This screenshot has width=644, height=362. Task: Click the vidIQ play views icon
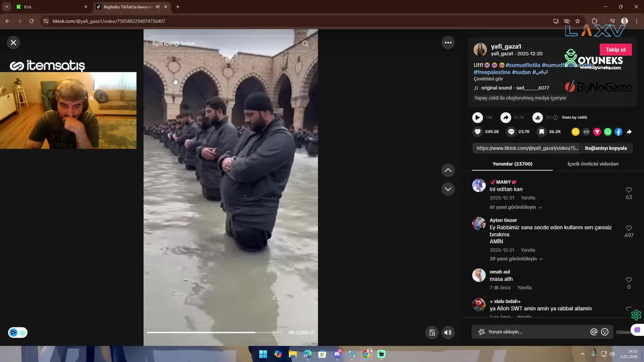pos(477,117)
